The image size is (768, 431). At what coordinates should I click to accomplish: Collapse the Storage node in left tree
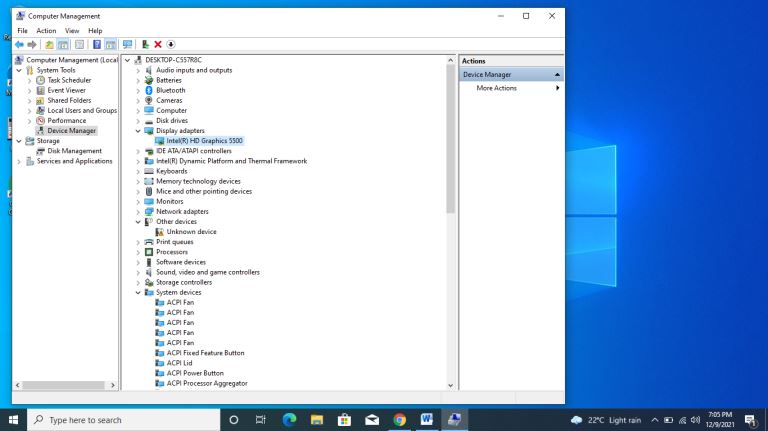tap(19, 141)
